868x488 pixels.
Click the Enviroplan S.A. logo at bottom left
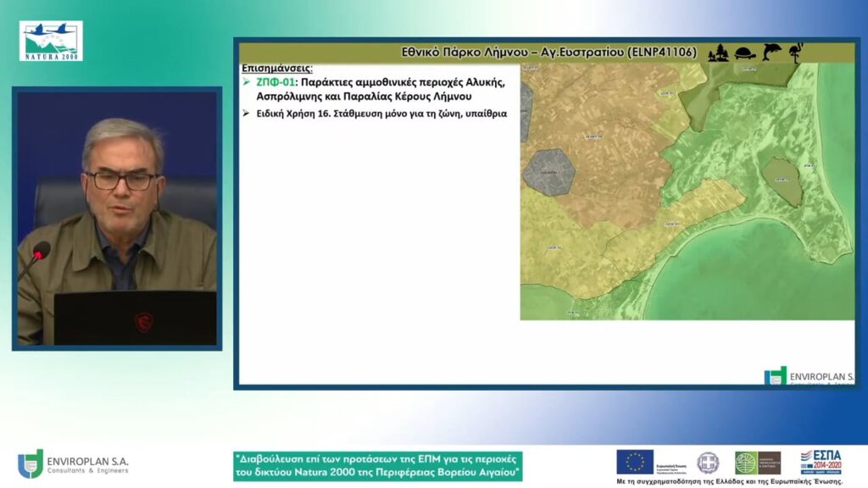pyautogui.click(x=73, y=464)
